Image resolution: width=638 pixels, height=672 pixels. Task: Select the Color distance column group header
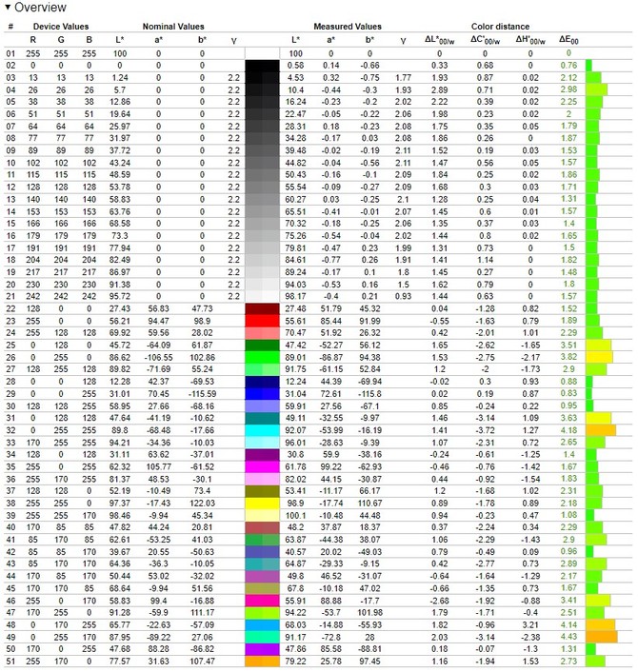[500, 26]
